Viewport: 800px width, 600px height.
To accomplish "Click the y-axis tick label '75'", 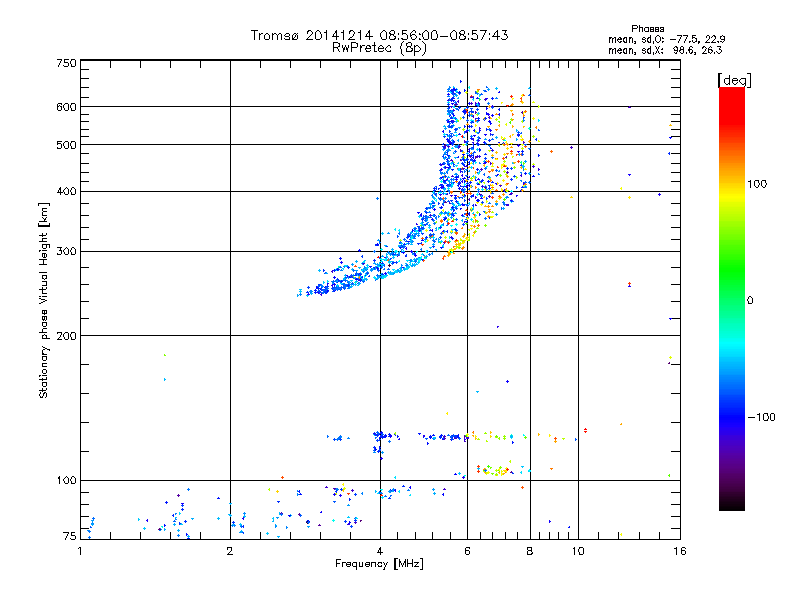I will point(70,536).
